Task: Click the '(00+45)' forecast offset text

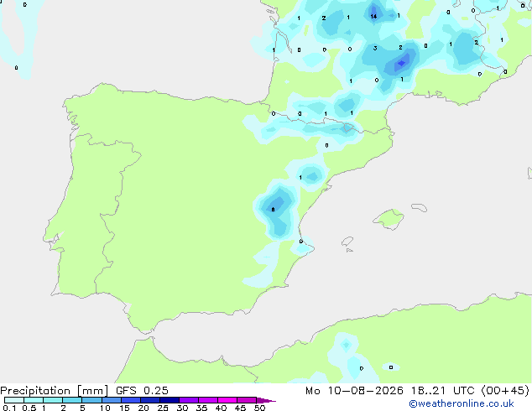Action: [x=505, y=391]
